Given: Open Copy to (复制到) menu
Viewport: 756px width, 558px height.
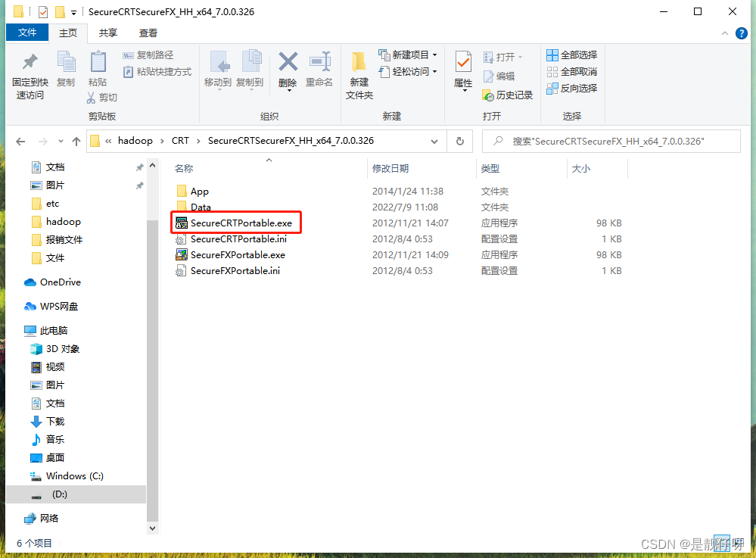Looking at the screenshot, I should pos(250,70).
